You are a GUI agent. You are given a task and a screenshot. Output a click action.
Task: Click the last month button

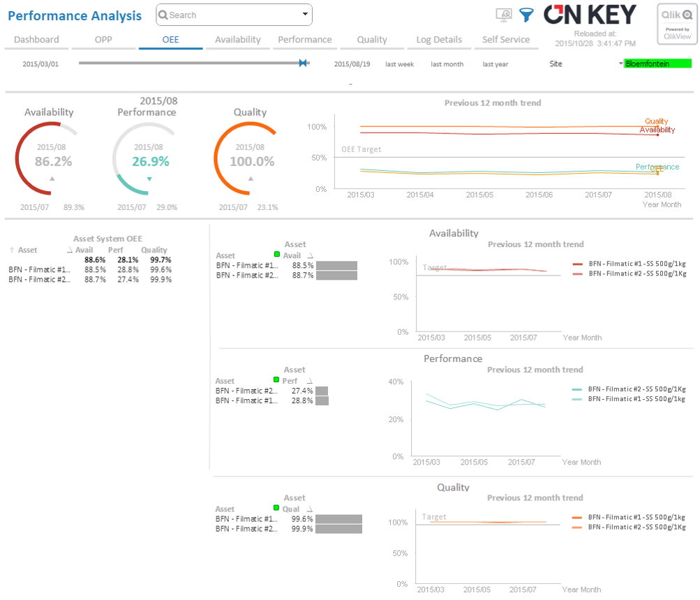[x=447, y=64]
